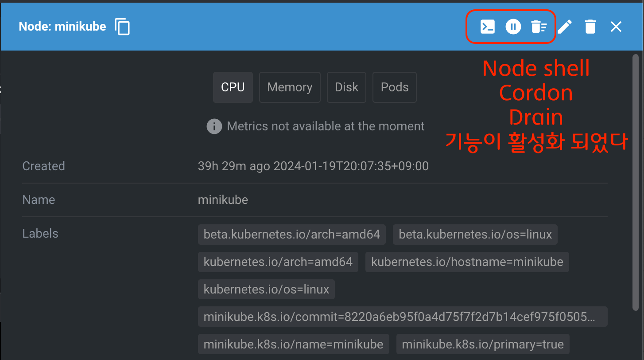
Task: Select the minikube.k8s.io/primary=true label
Action: pos(483,344)
